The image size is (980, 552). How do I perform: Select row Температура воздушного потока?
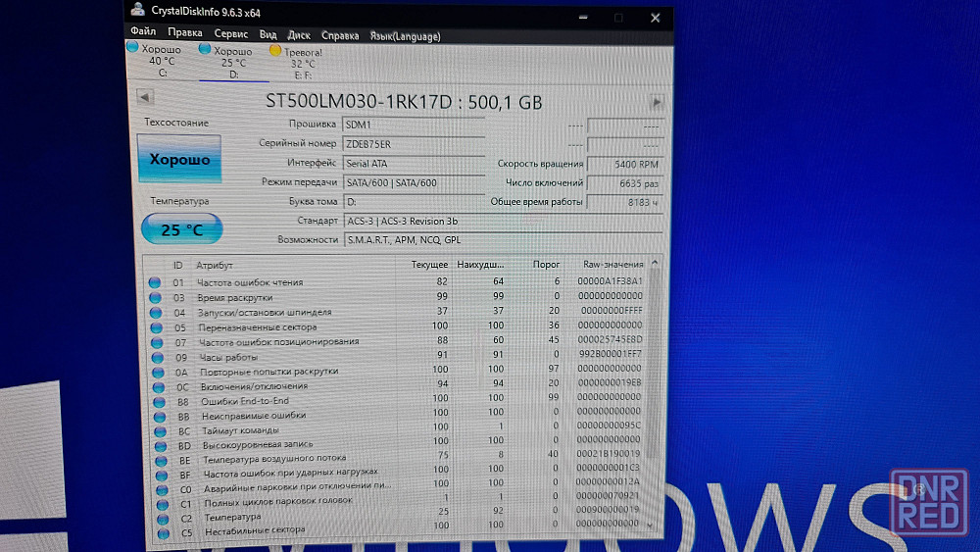[x=399, y=457]
